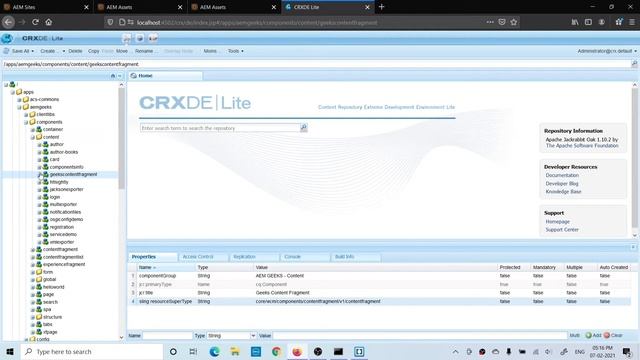Click the second round icon in CRXDE header

click(x=140, y=38)
